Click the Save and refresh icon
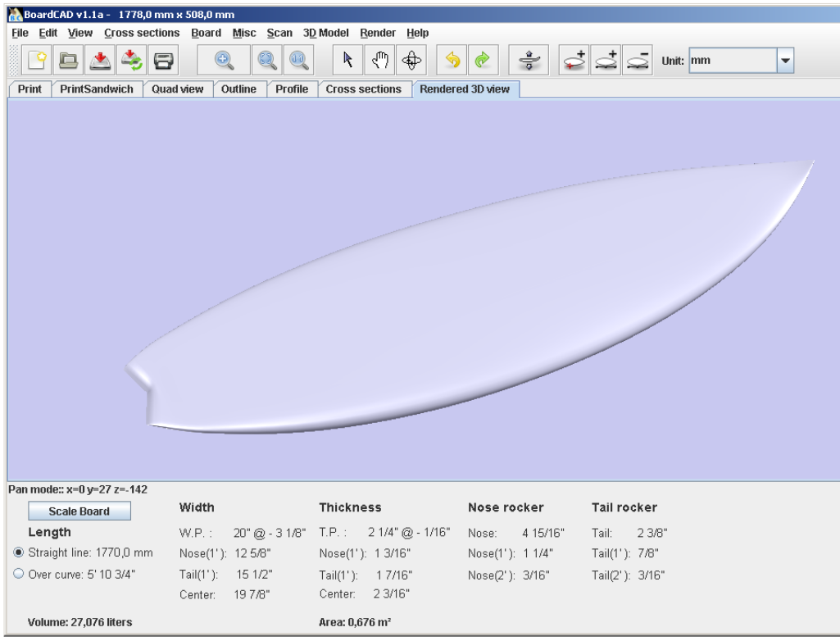Image resolution: width=840 pixels, height=641 pixels. 131,60
